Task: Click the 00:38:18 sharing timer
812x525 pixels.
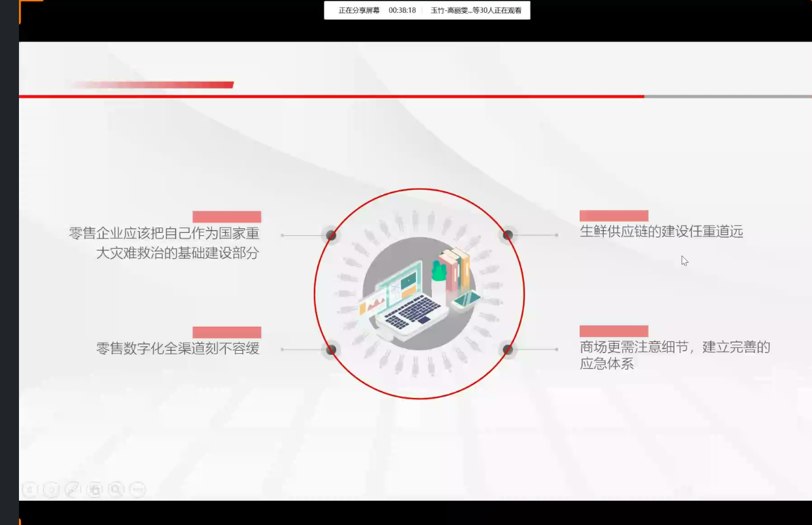Action: 402,10
